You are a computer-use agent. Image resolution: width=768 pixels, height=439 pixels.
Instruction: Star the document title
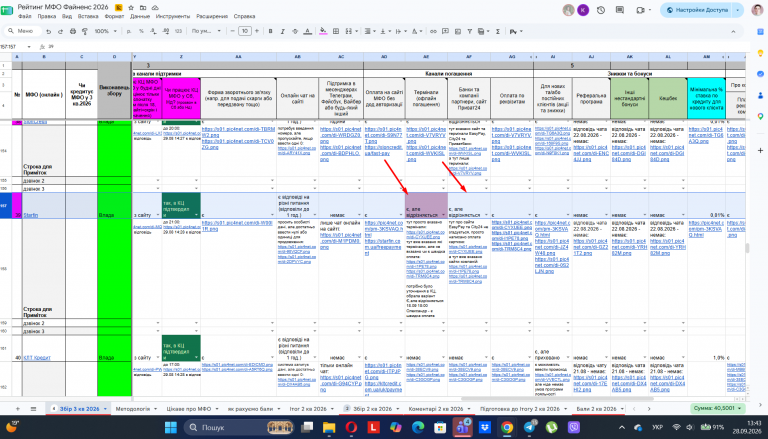(131, 7)
